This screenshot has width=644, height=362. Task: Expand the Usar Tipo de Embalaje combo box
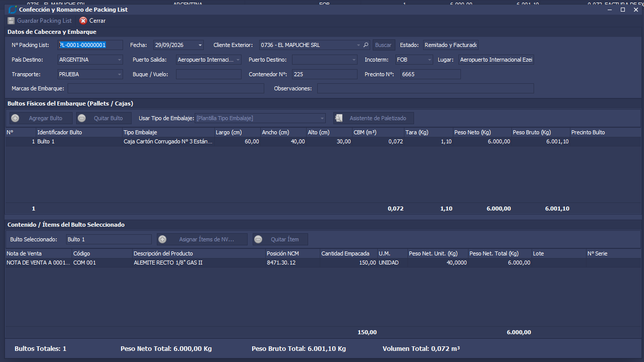(x=322, y=118)
